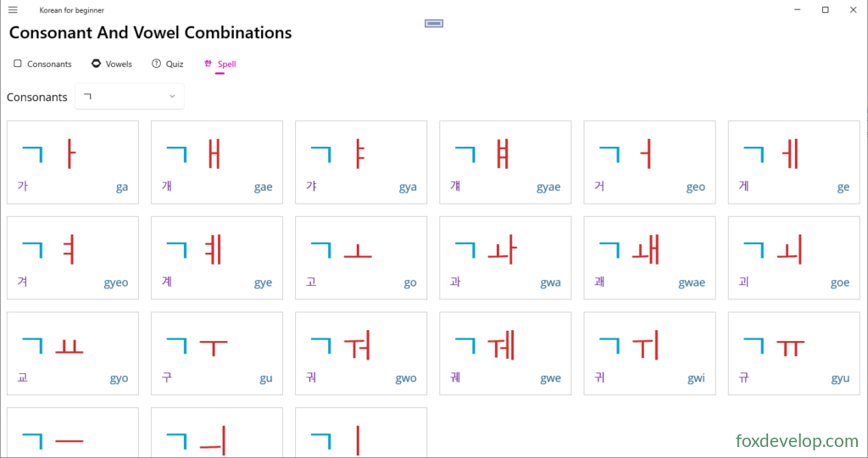868x458 pixels.
Task: Click the Quiz question mark icon
Action: tap(156, 64)
